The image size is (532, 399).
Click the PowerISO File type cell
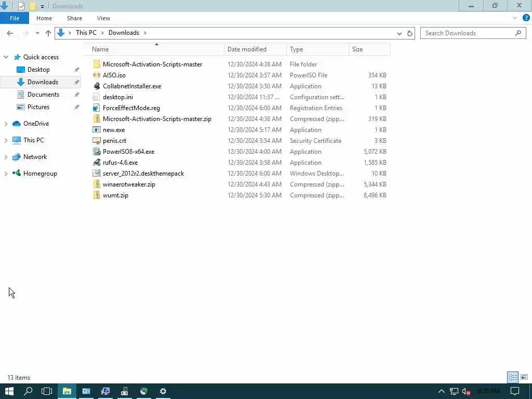coord(309,75)
